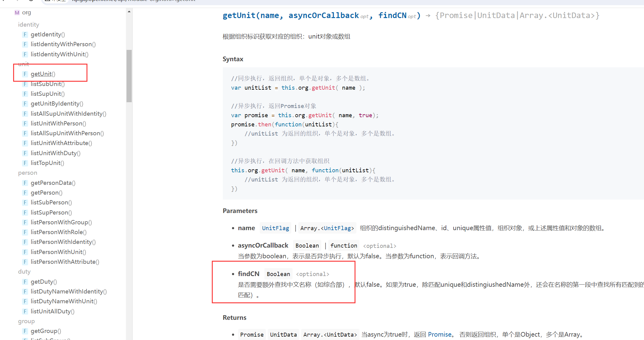Click the UnitFlag type link
Screen dimensions: 644x340
[275, 228]
